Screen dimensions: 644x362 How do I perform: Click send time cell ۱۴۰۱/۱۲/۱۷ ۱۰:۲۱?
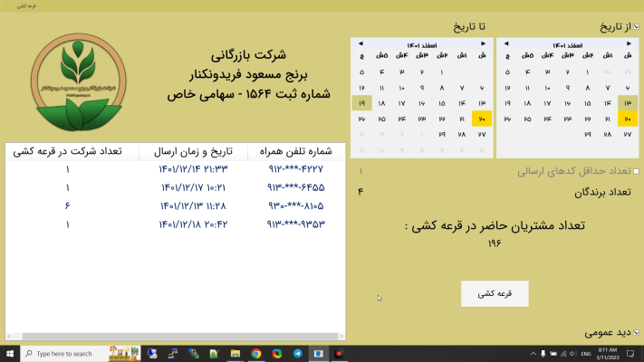(193, 187)
